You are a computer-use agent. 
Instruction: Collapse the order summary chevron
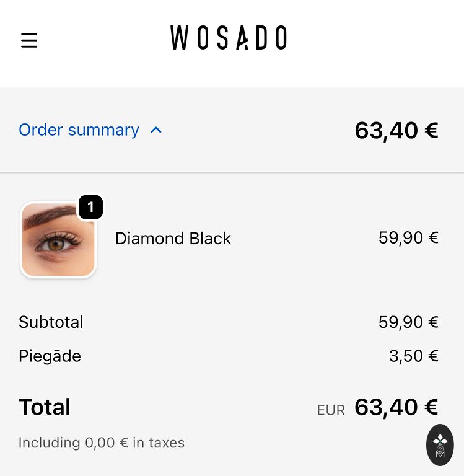pyautogui.click(x=156, y=130)
